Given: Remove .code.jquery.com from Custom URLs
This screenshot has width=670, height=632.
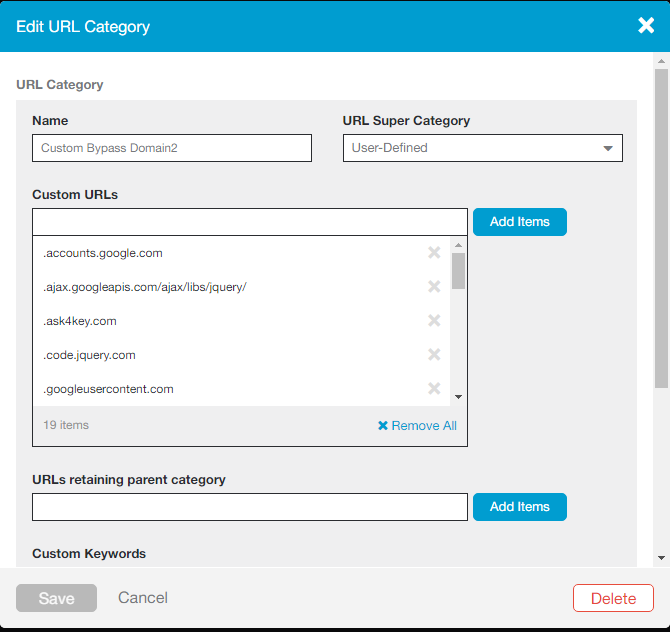Looking at the screenshot, I should (x=434, y=354).
